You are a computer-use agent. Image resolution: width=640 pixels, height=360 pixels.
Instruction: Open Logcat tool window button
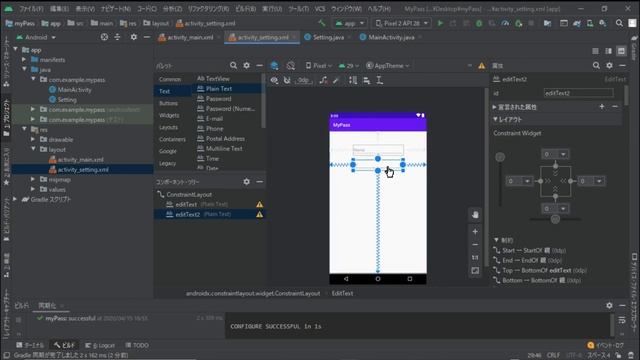(101, 345)
